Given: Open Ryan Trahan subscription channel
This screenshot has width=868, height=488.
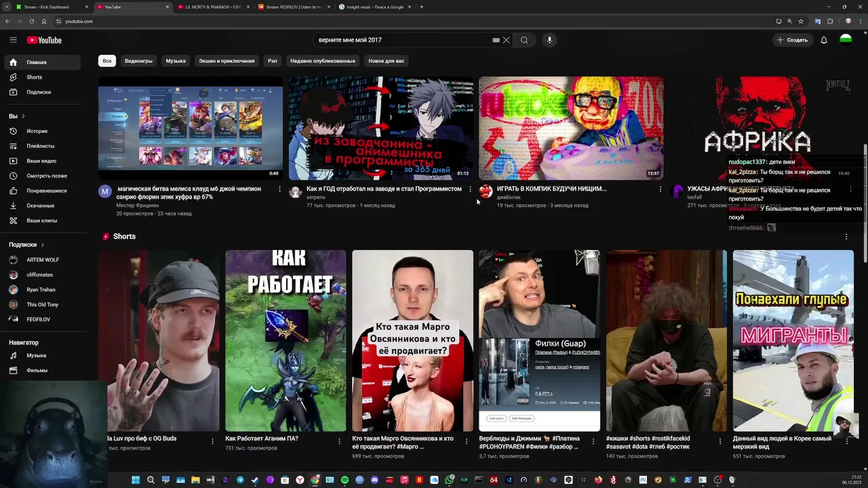Looking at the screenshot, I should (42, 289).
